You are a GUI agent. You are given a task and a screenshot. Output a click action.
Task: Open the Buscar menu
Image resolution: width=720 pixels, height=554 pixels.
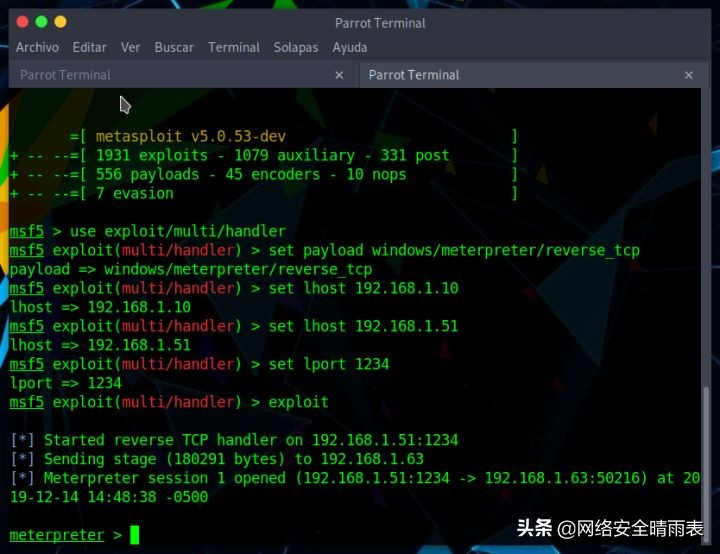pyautogui.click(x=174, y=47)
